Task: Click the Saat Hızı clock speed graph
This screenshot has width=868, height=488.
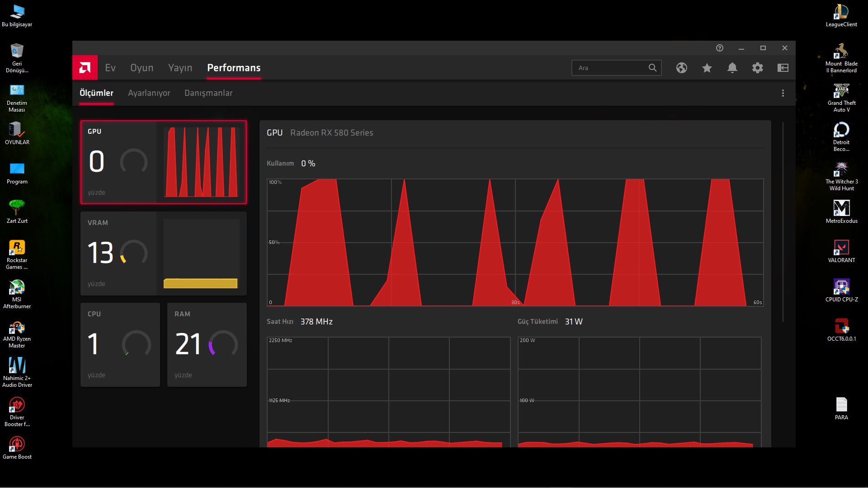Action: click(388, 392)
